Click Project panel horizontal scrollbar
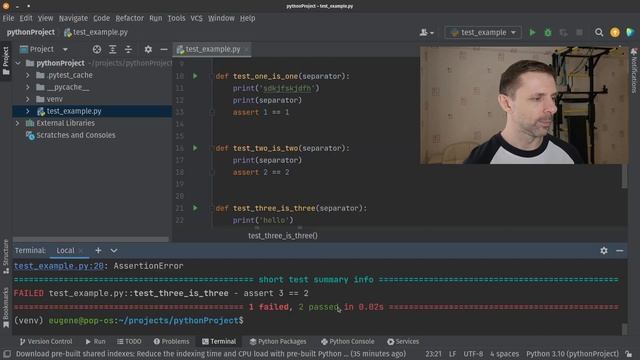Viewport: 640px width, 360px height. tap(91, 239)
